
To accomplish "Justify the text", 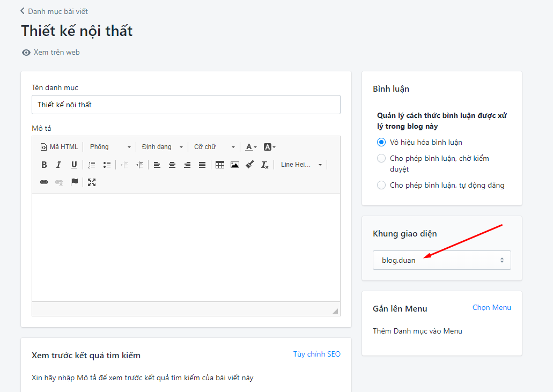I will (x=202, y=165).
